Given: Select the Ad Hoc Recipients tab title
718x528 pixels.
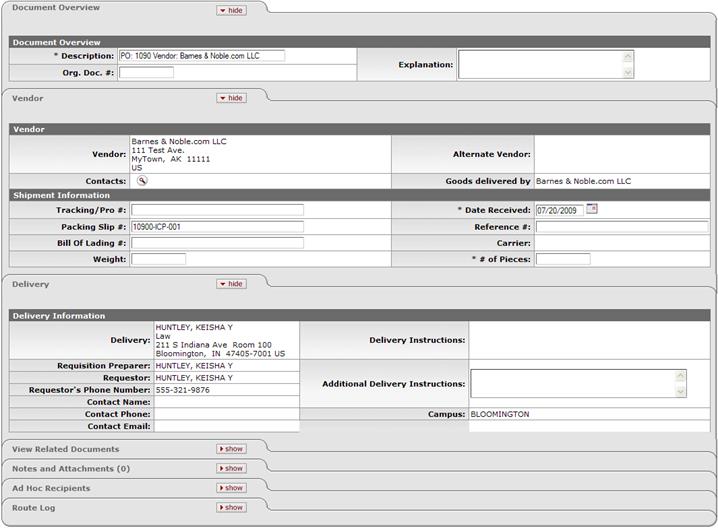Looking at the screenshot, I should [x=51, y=488].
